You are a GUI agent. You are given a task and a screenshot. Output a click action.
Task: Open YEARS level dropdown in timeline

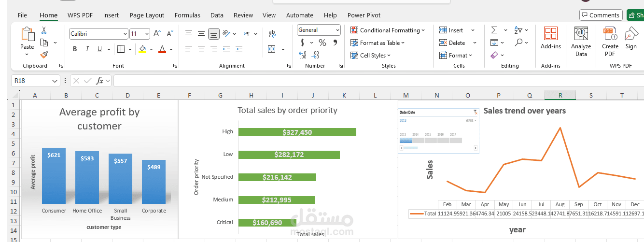(471, 120)
